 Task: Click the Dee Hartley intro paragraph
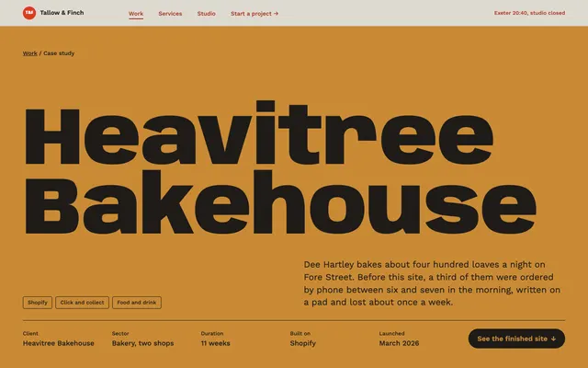click(432, 283)
